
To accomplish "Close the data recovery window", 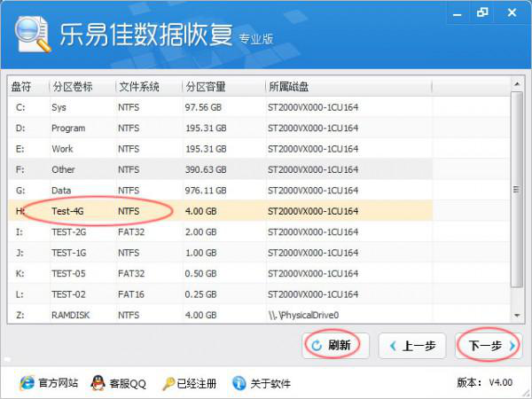I will (512, 13).
